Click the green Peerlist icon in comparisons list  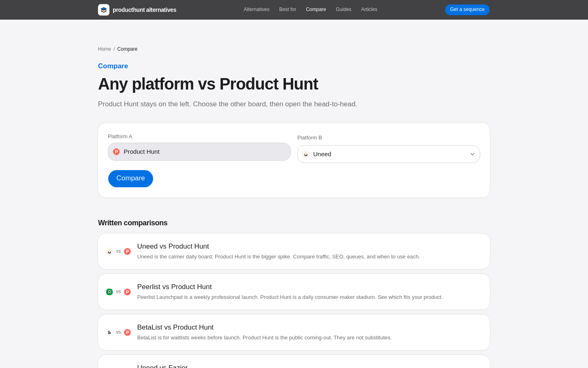click(109, 292)
